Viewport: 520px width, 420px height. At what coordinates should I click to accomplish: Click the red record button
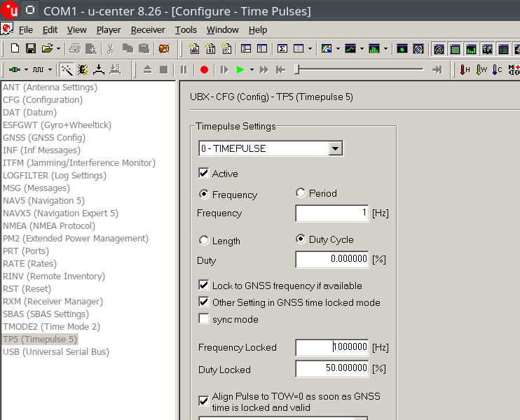[205, 69]
